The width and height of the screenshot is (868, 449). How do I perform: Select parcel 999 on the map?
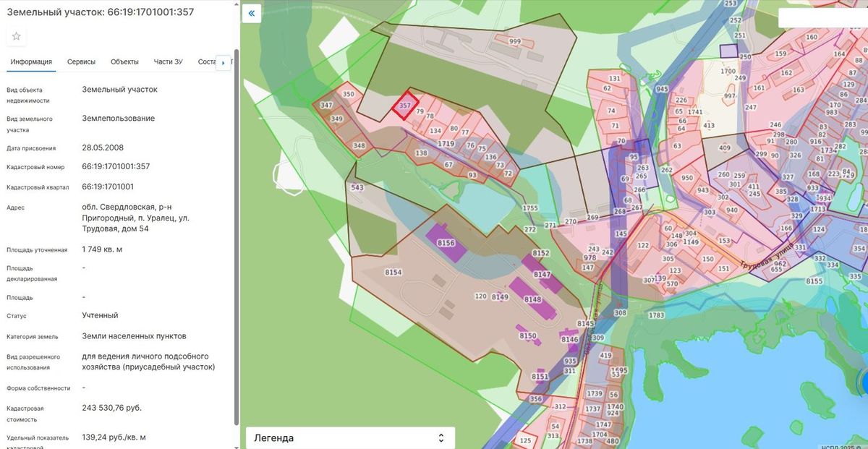(x=515, y=42)
